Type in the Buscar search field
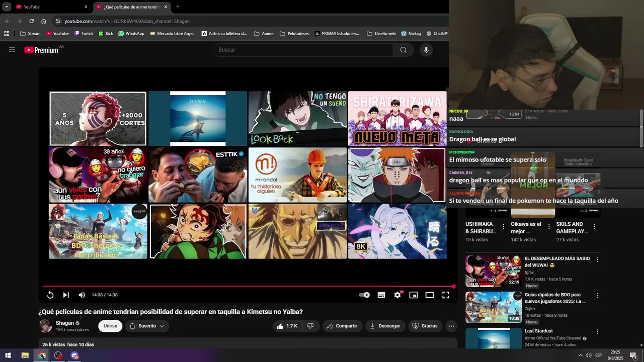 point(303,50)
